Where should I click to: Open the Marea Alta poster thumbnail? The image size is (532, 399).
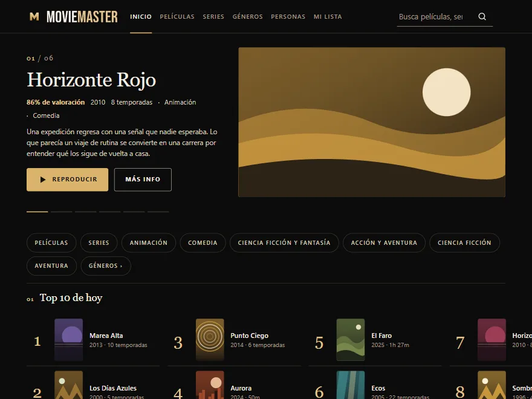pyautogui.click(x=68, y=340)
